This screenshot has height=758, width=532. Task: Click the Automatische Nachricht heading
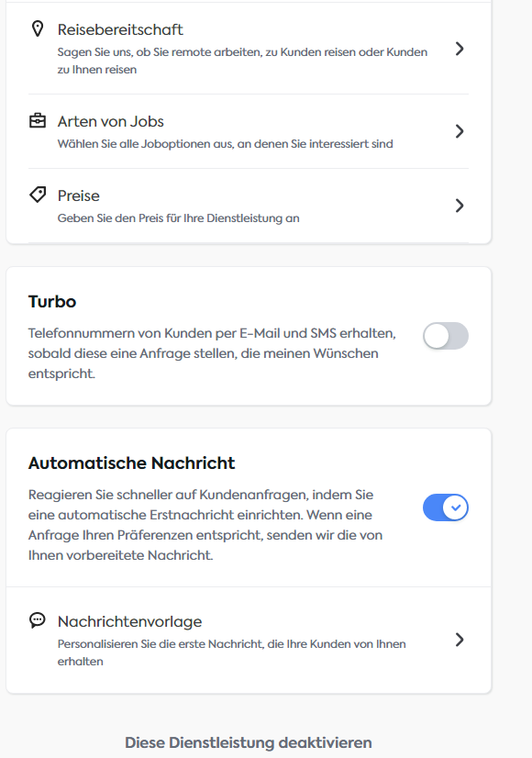point(131,463)
